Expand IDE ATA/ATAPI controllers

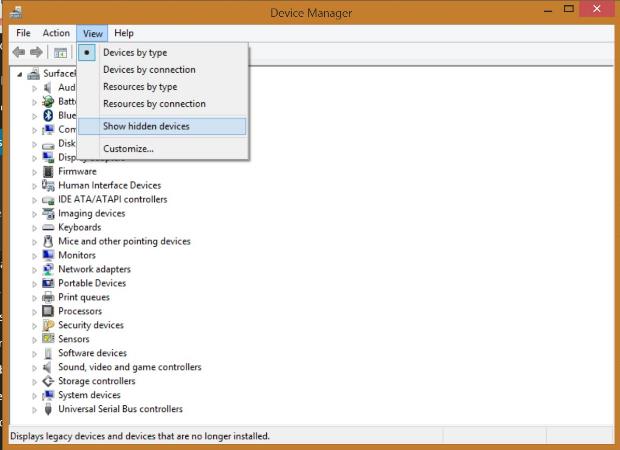click(x=34, y=200)
